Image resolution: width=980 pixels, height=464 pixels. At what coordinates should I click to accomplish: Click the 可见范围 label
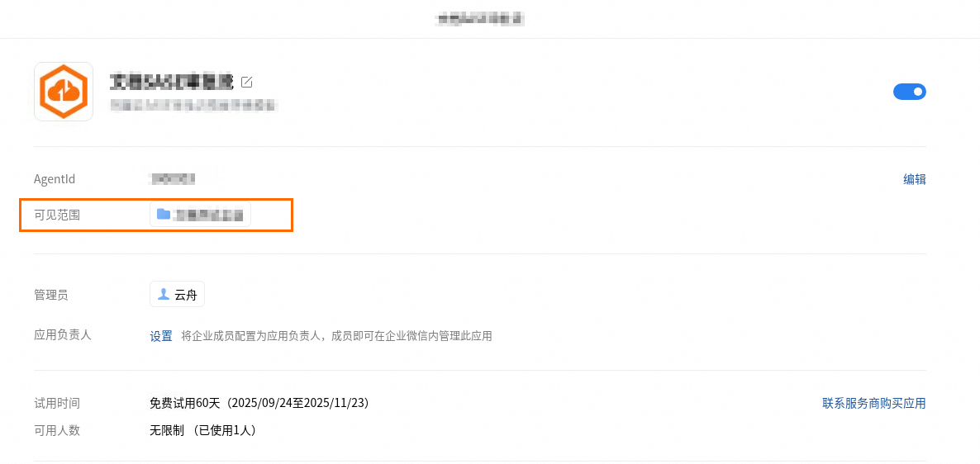point(57,215)
